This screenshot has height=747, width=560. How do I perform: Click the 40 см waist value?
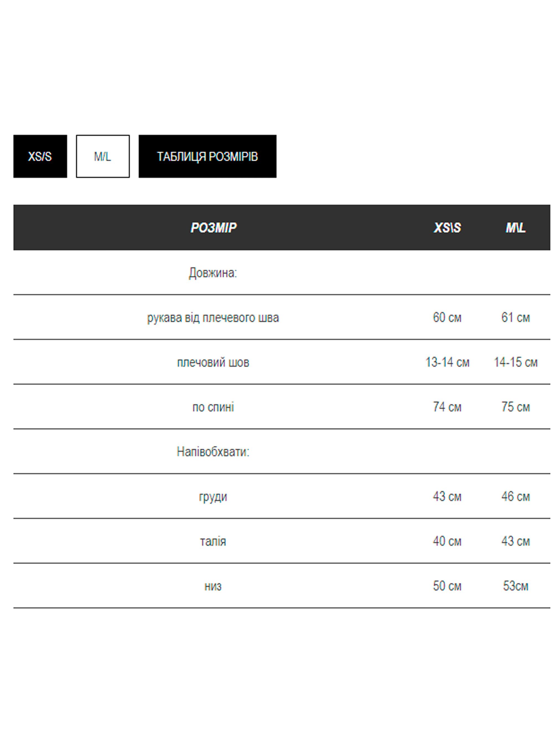pyautogui.click(x=447, y=541)
